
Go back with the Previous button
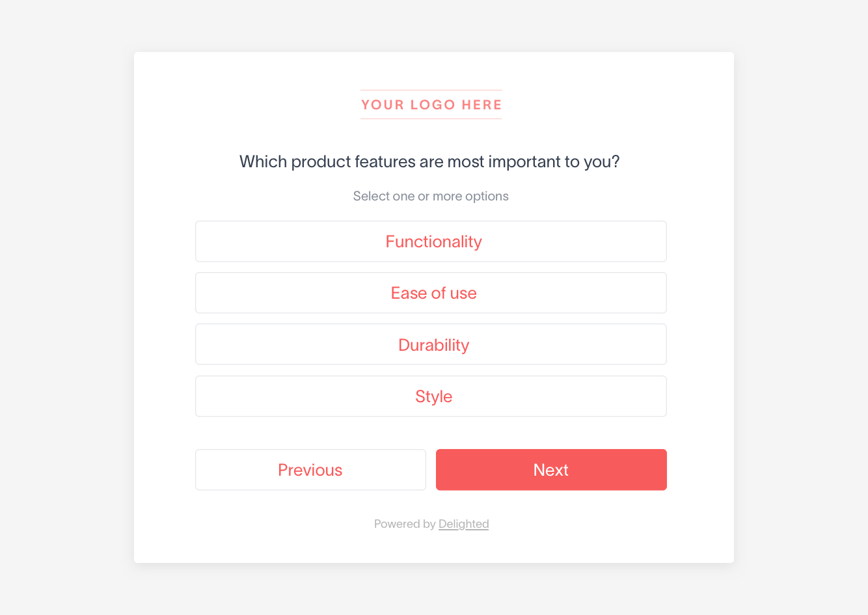310,470
